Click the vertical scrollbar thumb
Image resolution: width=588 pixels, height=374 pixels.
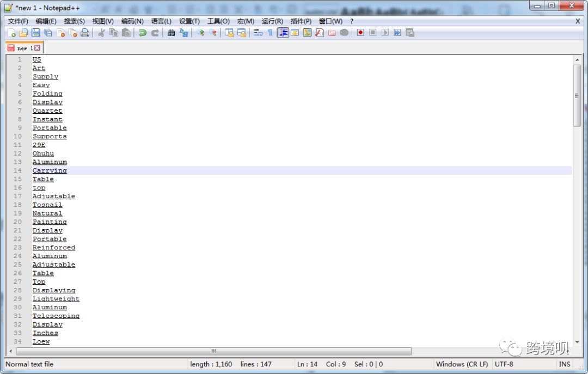[x=577, y=96]
